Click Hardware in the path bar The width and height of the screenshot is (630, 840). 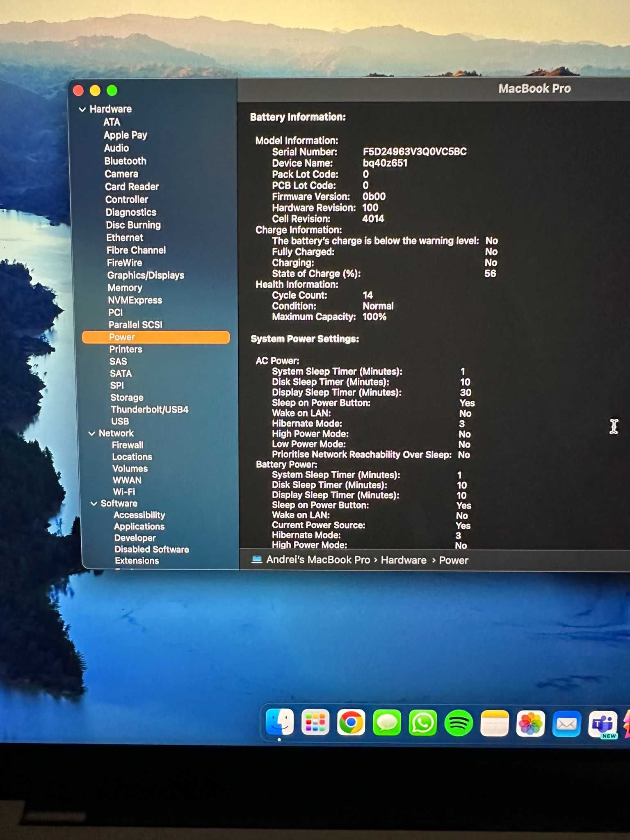click(404, 560)
